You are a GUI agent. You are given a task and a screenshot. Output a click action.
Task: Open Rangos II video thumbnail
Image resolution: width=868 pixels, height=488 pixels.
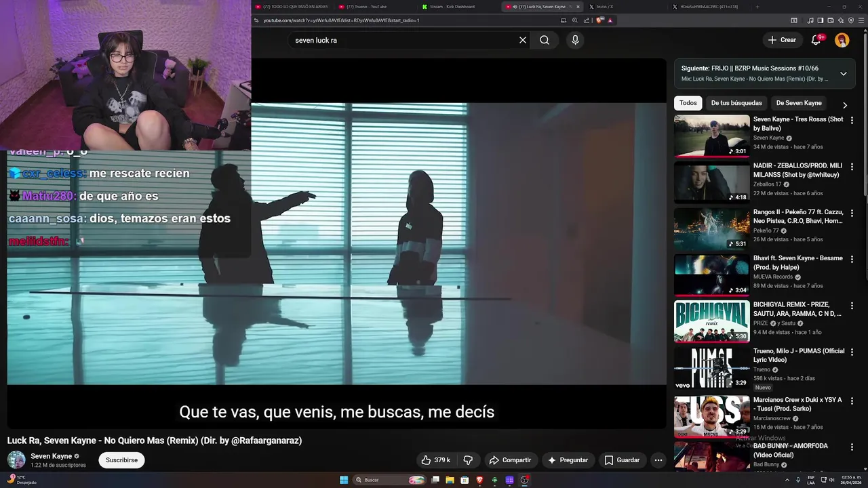tap(711, 228)
